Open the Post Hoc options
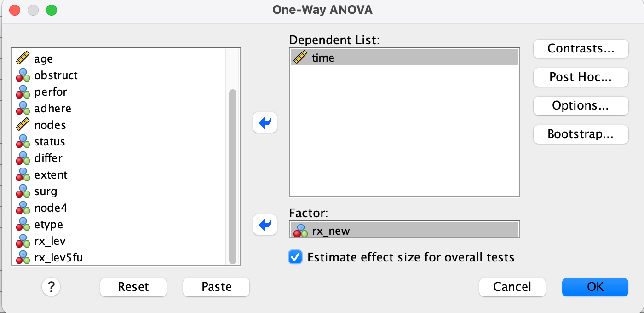This screenshot has height=313, width=644. (x=581, y=77)
